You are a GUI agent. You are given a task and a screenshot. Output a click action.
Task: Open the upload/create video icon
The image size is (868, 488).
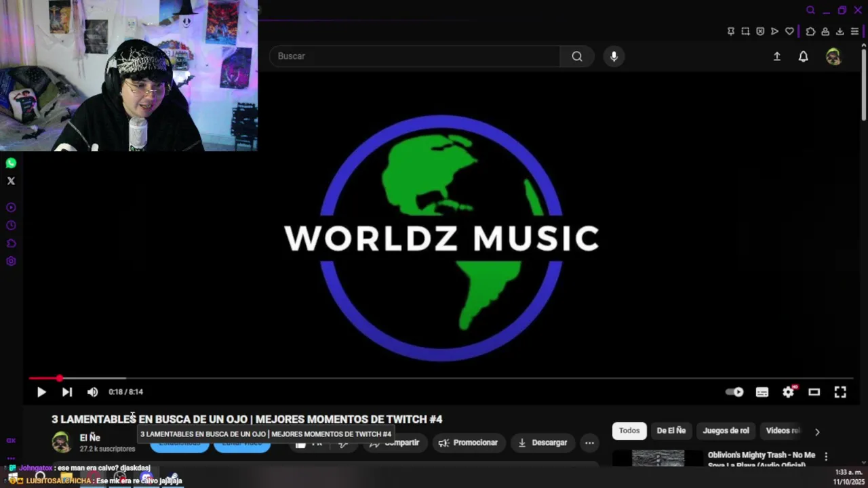(777, 56)
